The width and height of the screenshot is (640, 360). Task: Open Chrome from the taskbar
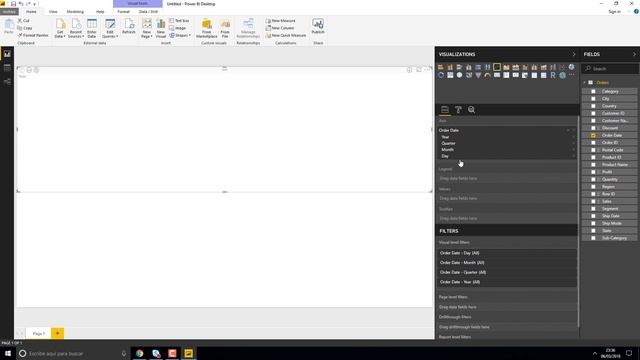(140, 353)
